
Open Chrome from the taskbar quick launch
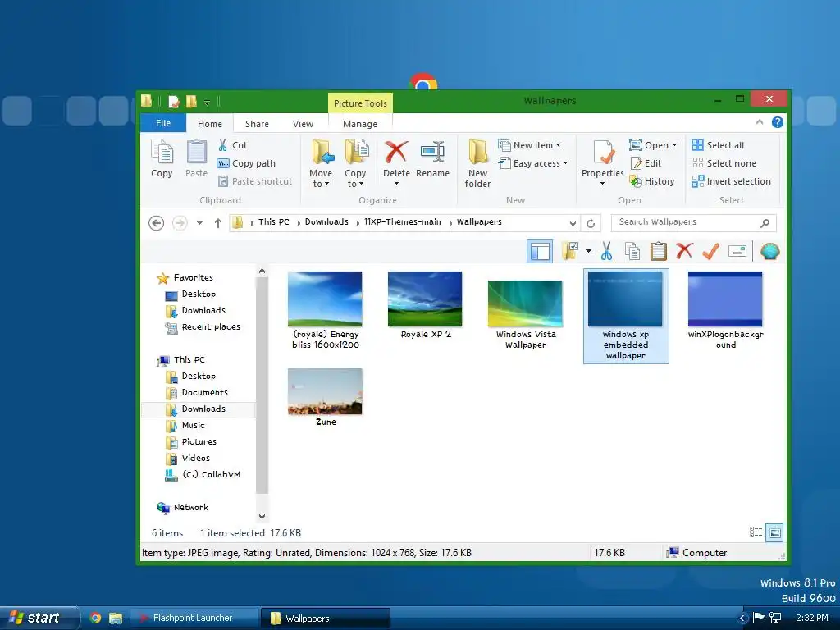95,618
